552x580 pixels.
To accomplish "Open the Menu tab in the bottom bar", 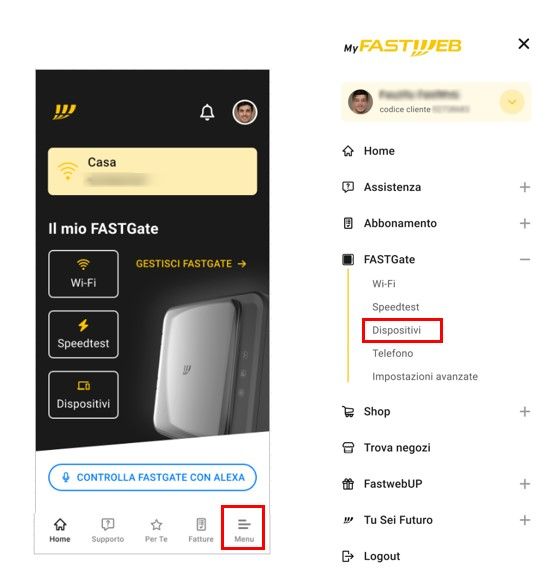I will coord(244,530).
